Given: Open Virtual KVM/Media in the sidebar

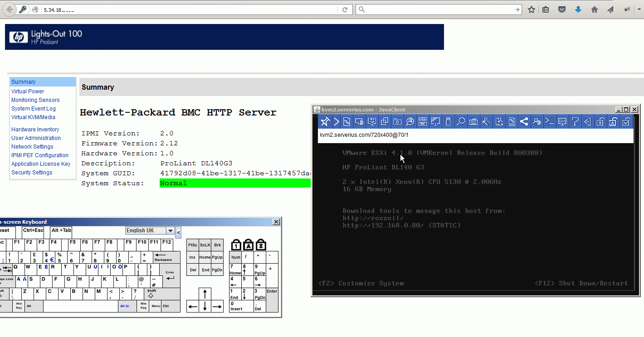Looking at the screenshot, I should point(33,117).
